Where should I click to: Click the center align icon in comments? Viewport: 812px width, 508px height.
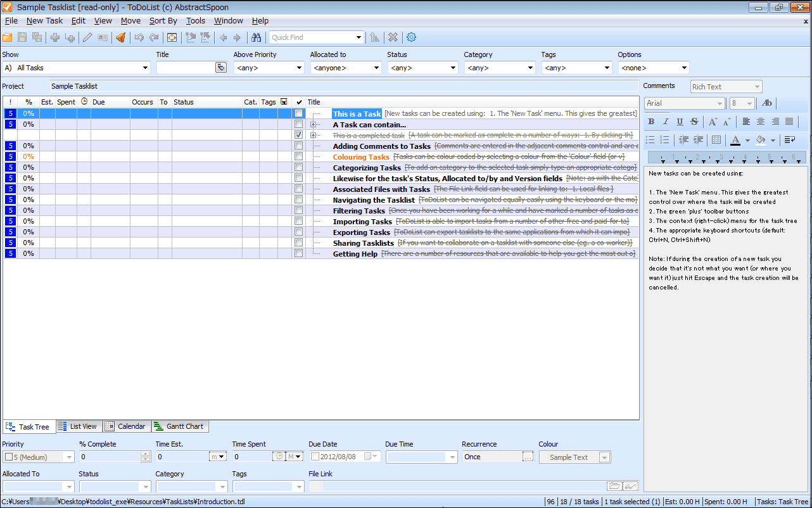coord(761,122)
